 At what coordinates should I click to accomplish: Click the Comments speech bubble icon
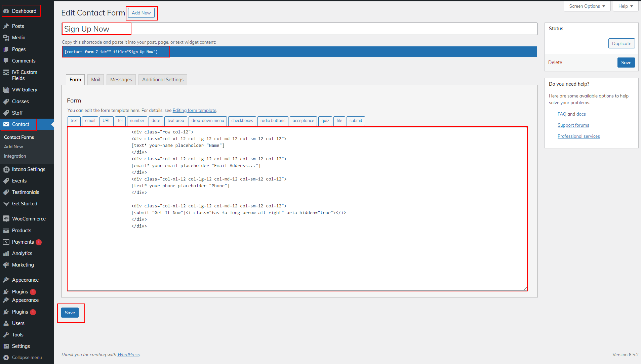pos(6,61)
